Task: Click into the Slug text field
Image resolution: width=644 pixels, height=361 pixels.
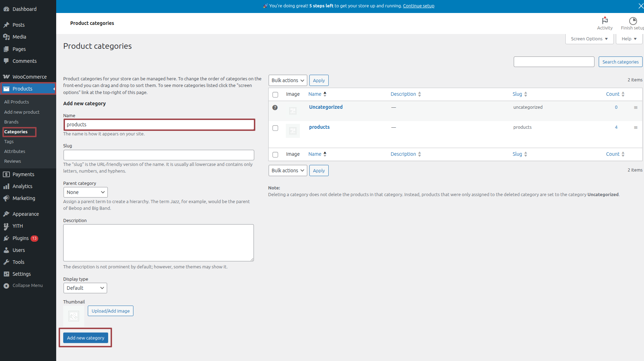Action: 159,155
